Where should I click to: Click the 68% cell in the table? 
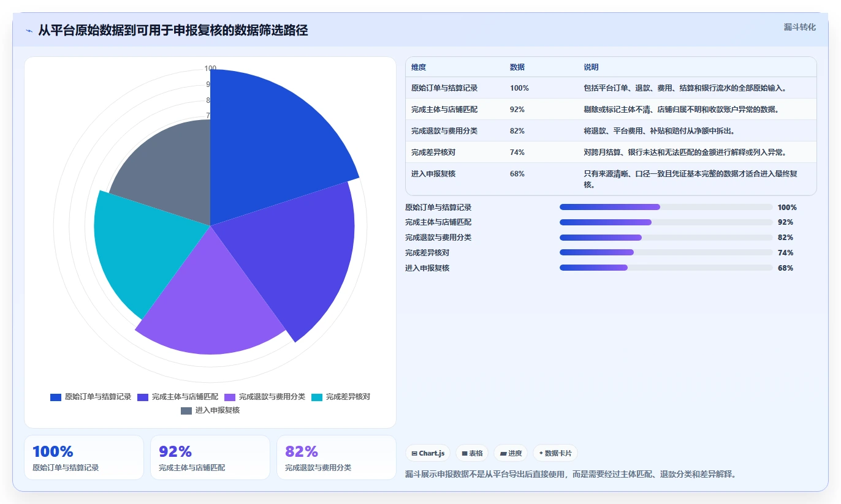[x=517, y=174]
